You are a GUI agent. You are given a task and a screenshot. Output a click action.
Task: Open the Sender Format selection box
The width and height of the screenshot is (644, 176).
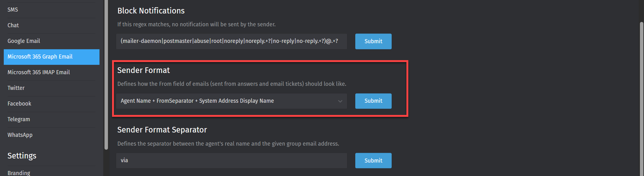232,101
